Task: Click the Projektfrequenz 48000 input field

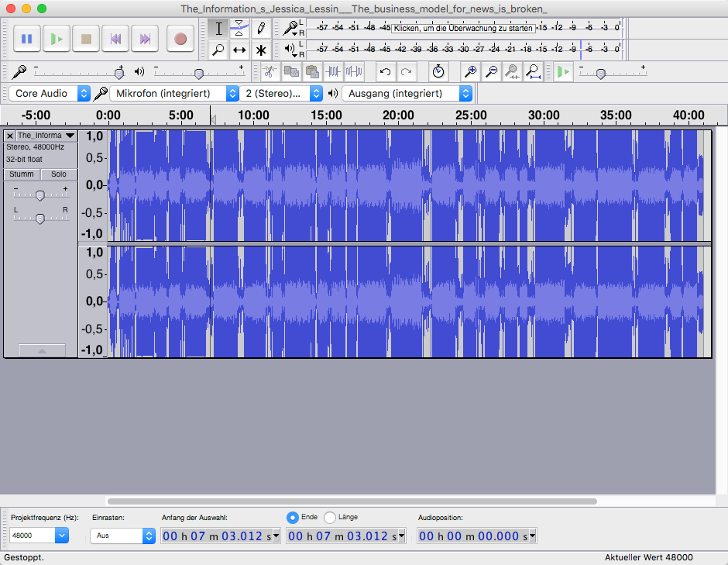Action: pyautogui.click(x=33, y=536)
